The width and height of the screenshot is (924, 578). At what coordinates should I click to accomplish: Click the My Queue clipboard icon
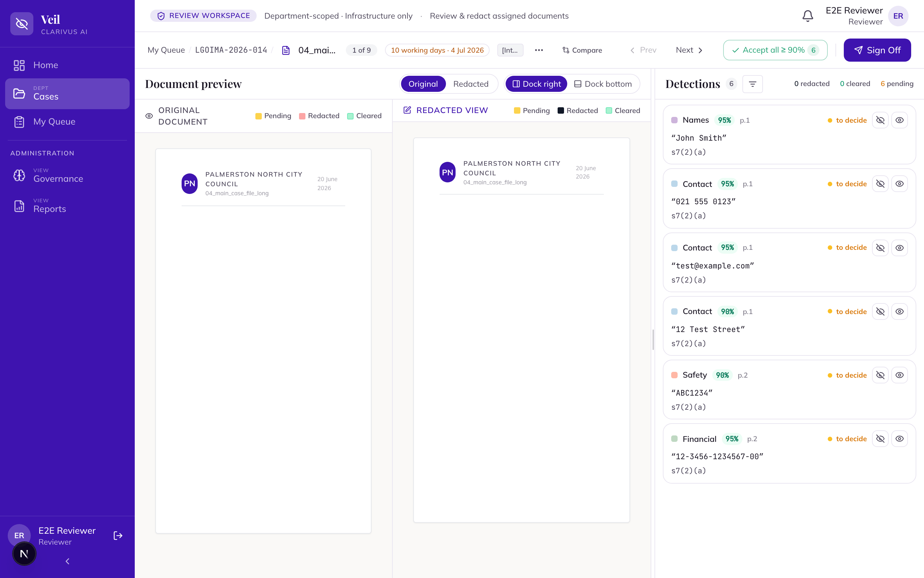[19, 122]
